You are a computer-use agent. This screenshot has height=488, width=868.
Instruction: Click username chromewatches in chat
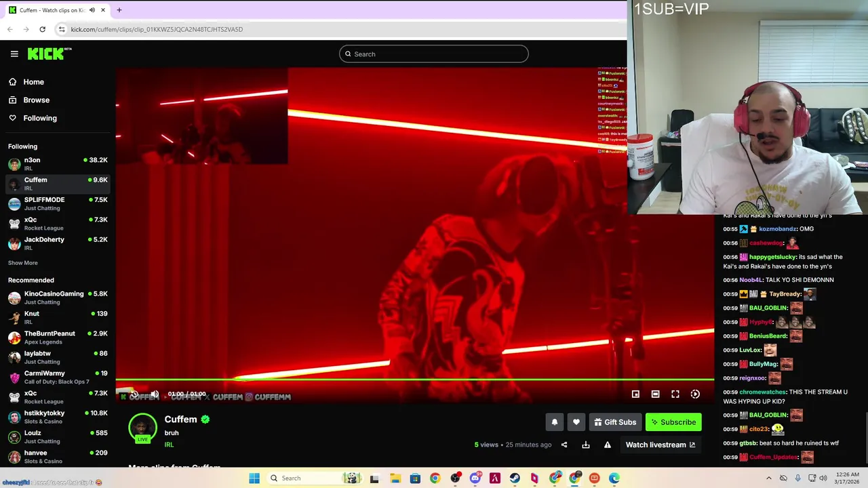(x=763, y=392)
